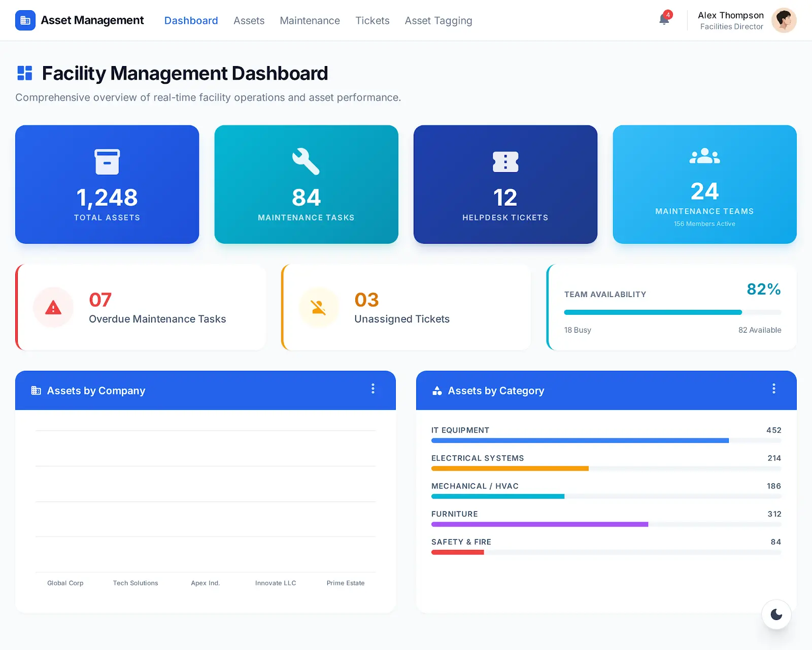Click the Maintenance Tasks wrench icon
Image resolution: width=812 pixels, height=650 pixels.
[306, 161]
